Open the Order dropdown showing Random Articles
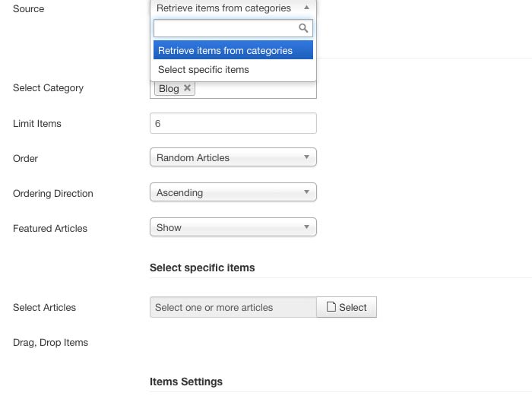 pos(233,157)
